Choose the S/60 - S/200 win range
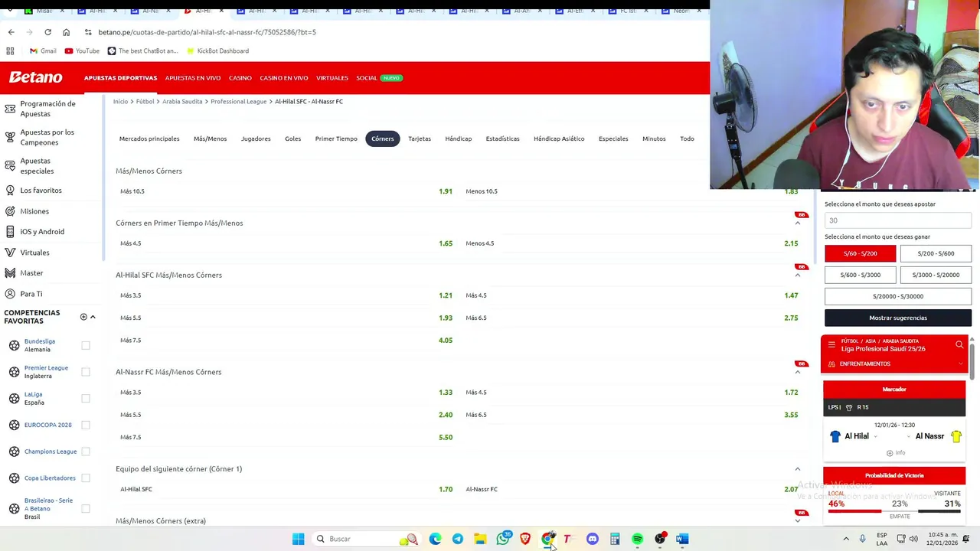The height and width of the screenshot is (551, 980). [860, 253]
